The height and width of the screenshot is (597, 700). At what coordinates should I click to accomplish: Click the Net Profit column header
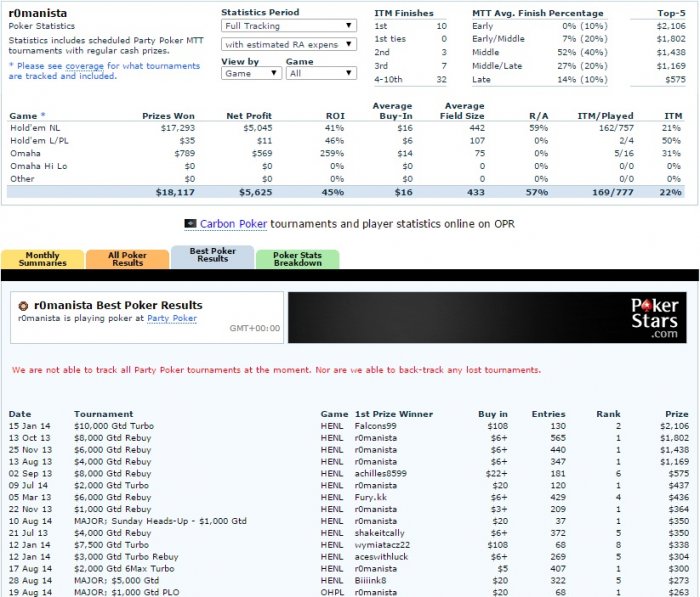click(249, 116)
